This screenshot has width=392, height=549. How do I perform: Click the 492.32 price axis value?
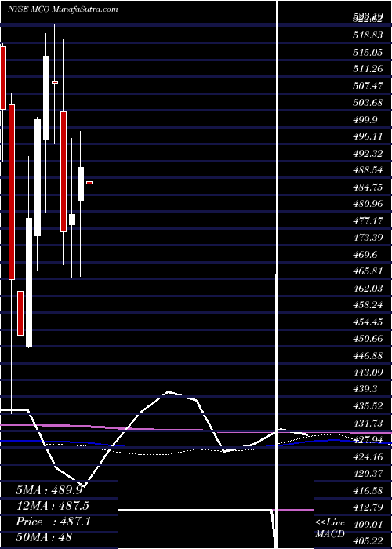pos(368,154)
